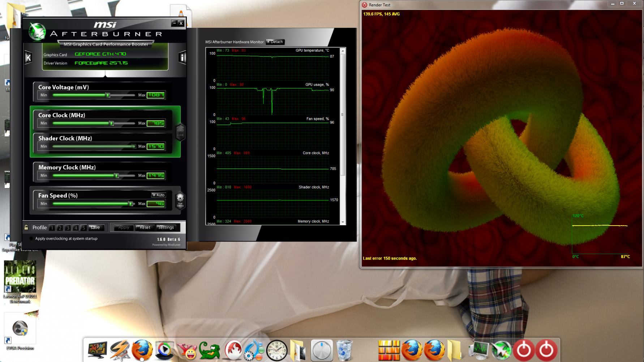Click the Shader Clock slider handle
This screenshot has height=362, width=644.
click(133, 146)
